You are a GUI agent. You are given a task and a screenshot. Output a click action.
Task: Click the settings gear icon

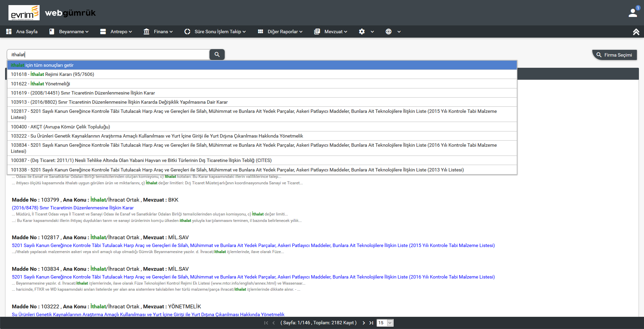(362, 32)
